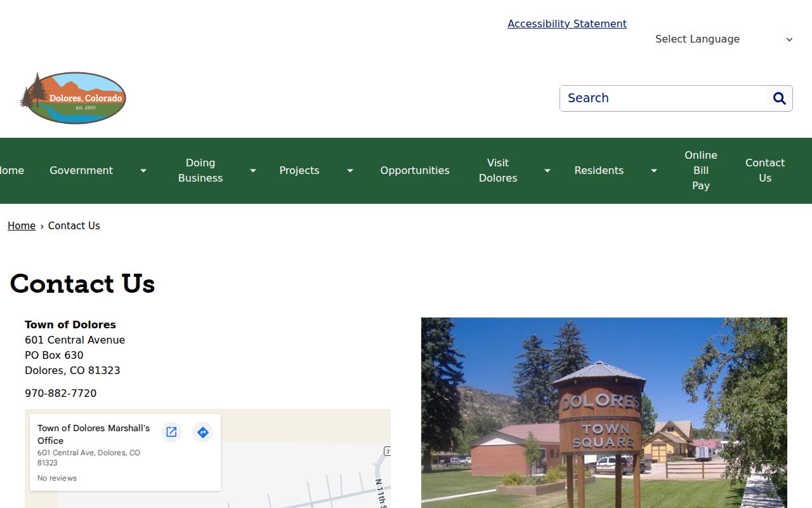Open larger map icon in the map card
This screenshot has width=812, height=508.
click(171, 432)
